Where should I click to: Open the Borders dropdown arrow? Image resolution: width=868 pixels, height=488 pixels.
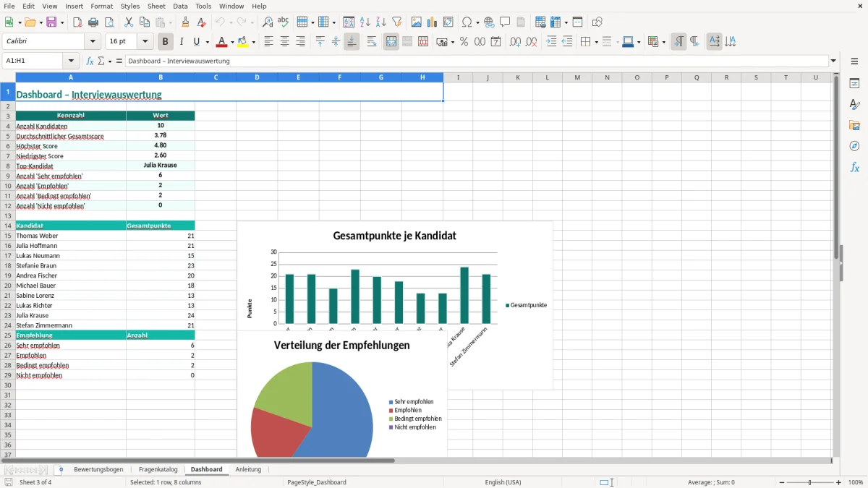click(596, 42)
